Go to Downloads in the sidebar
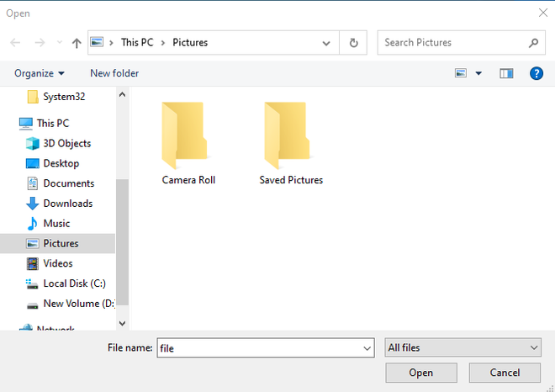Viewport: 555px width, 392px height. click(67, 204)
